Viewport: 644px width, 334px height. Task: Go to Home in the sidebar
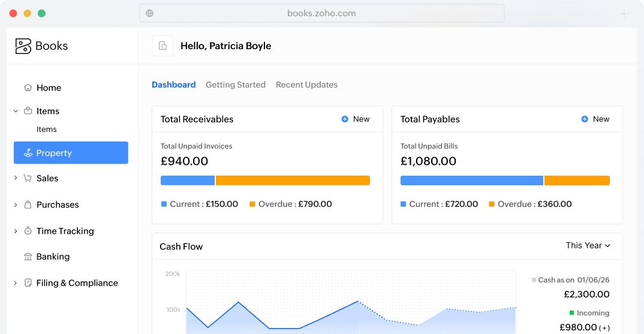(x=49, y=88)
